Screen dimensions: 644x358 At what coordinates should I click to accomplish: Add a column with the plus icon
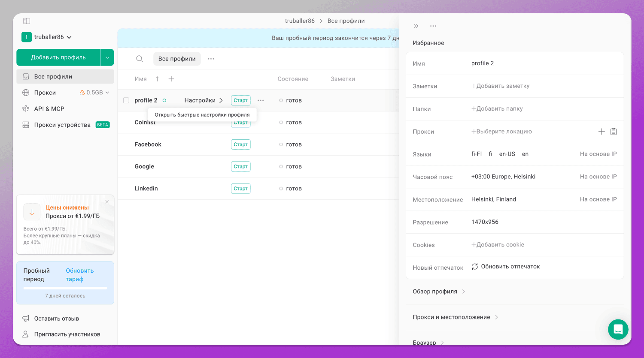(171, 79)
